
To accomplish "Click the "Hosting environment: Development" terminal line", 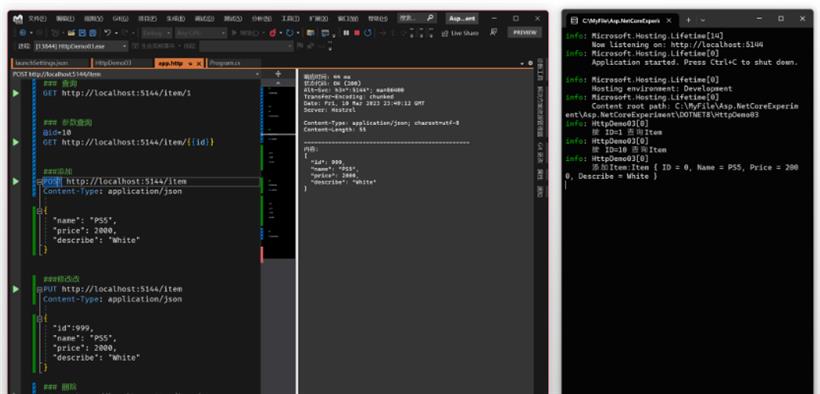I will point(662,89).
